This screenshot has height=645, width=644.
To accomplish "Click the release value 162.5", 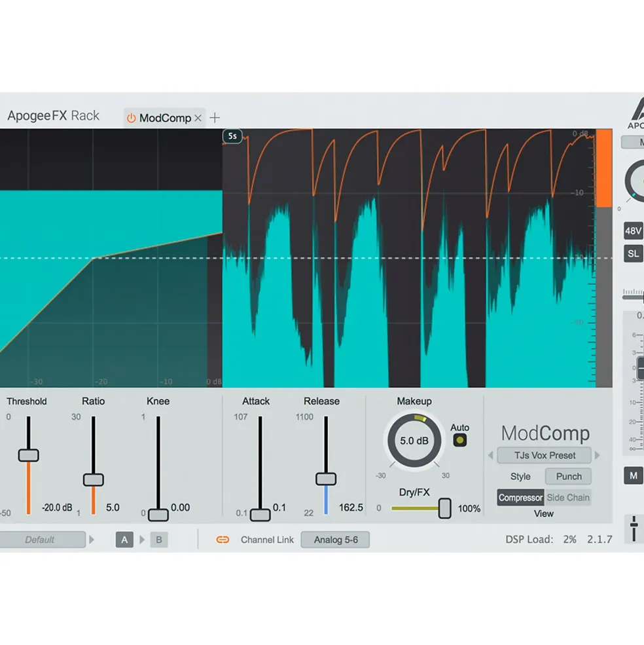I will [351, 507].
